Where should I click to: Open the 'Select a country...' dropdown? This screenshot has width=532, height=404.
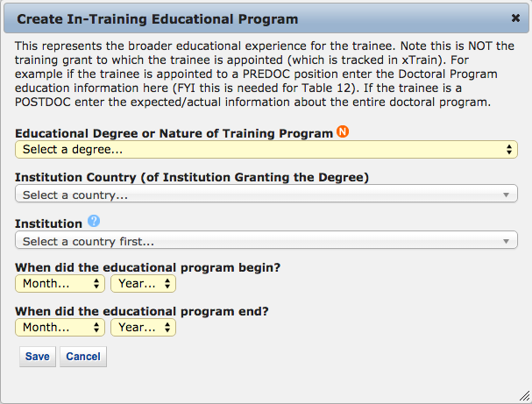266,195
